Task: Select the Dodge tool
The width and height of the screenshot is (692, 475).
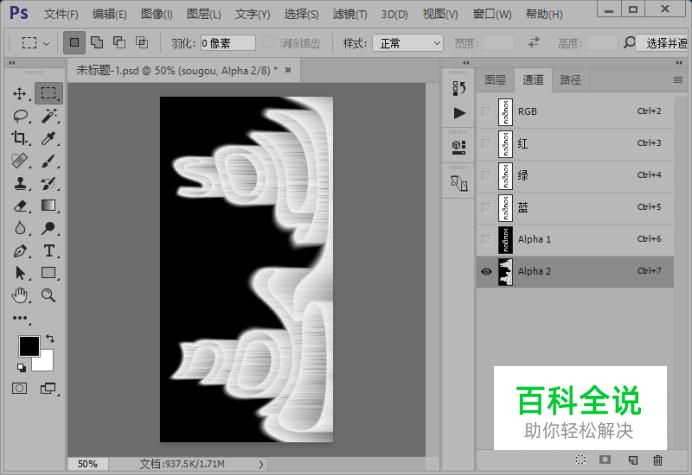Action: click(x=49, y=228)
